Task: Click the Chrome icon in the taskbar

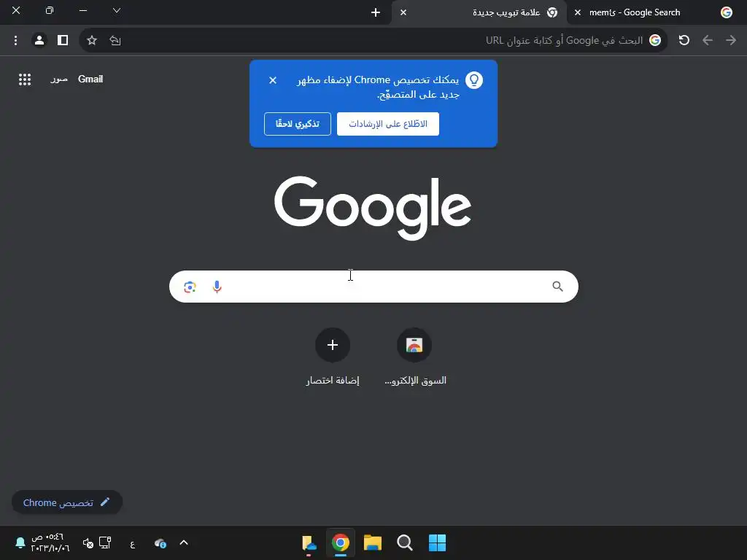Action: (340, 542)
